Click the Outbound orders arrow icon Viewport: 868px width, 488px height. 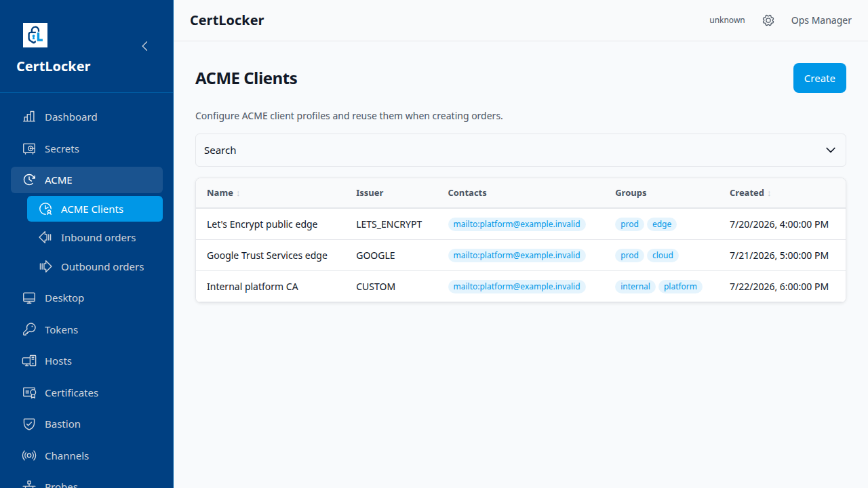[45, 266]
